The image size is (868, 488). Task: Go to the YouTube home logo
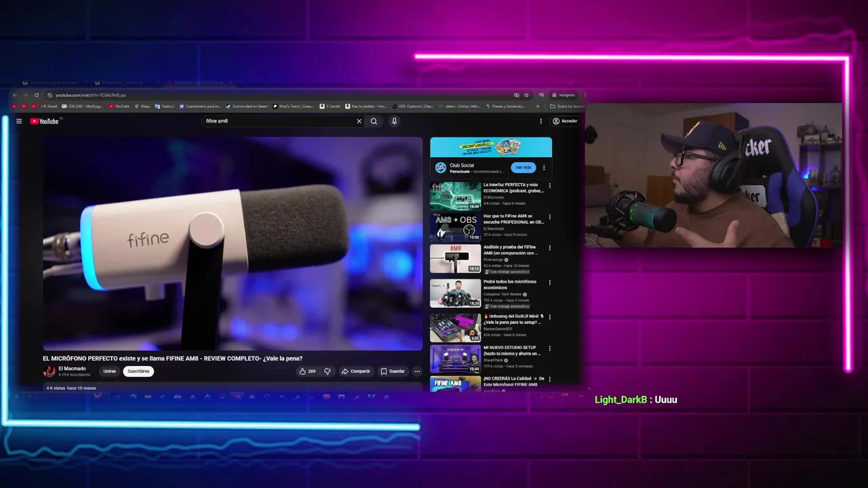(x=45, y=121)
